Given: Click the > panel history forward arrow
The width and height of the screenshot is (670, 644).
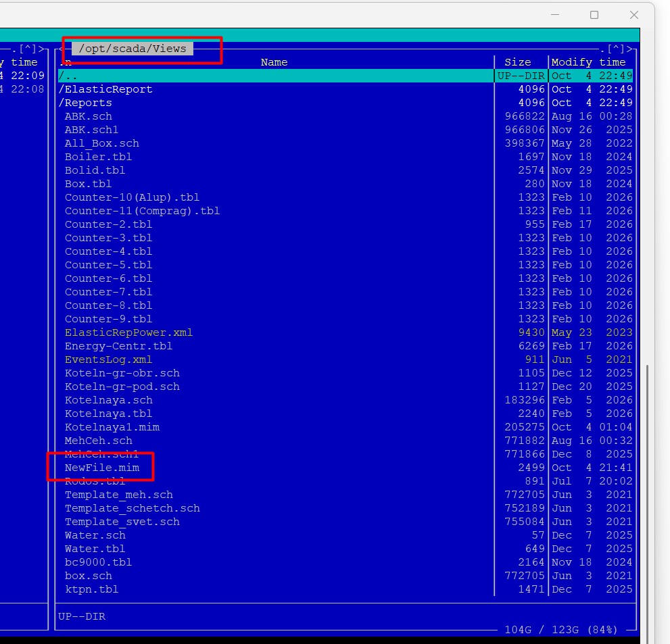Looking at the screenshot, I should (x=629, y=49).
